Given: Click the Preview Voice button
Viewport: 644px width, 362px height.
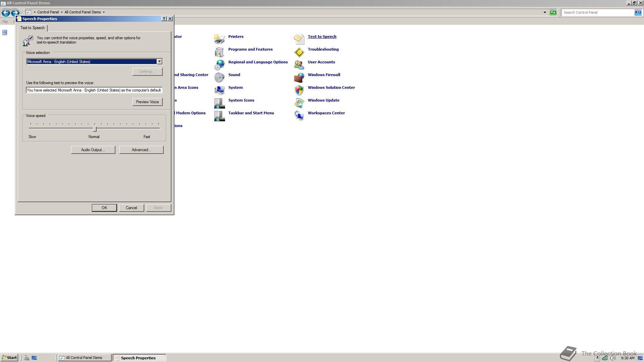Looking at the screenshot, I should [147, 102].
